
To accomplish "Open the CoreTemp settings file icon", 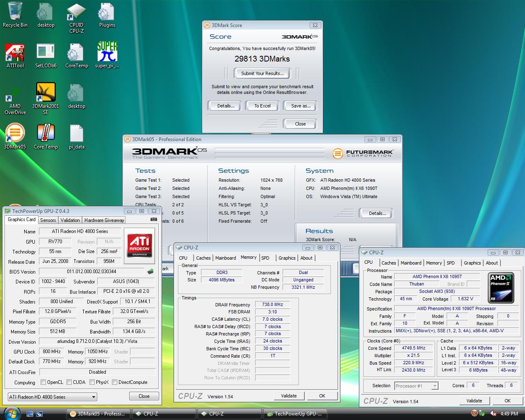I will click(76, 55).
